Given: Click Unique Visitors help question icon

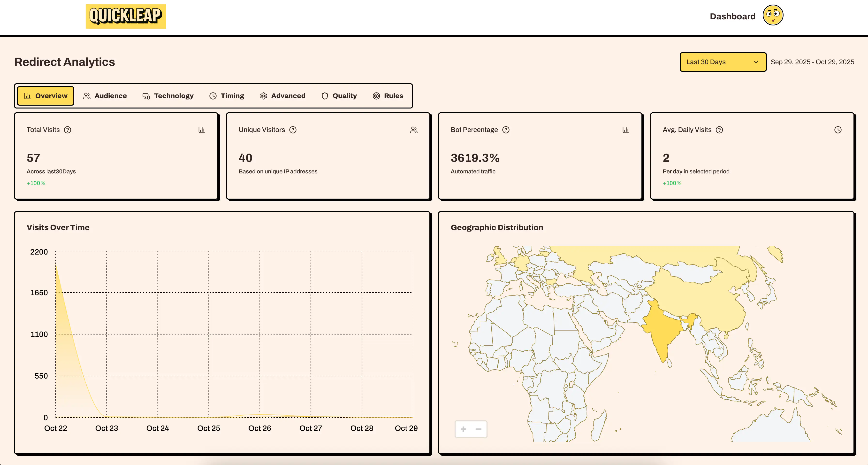Looking at the screenshot, I should [x=293, y=130].
